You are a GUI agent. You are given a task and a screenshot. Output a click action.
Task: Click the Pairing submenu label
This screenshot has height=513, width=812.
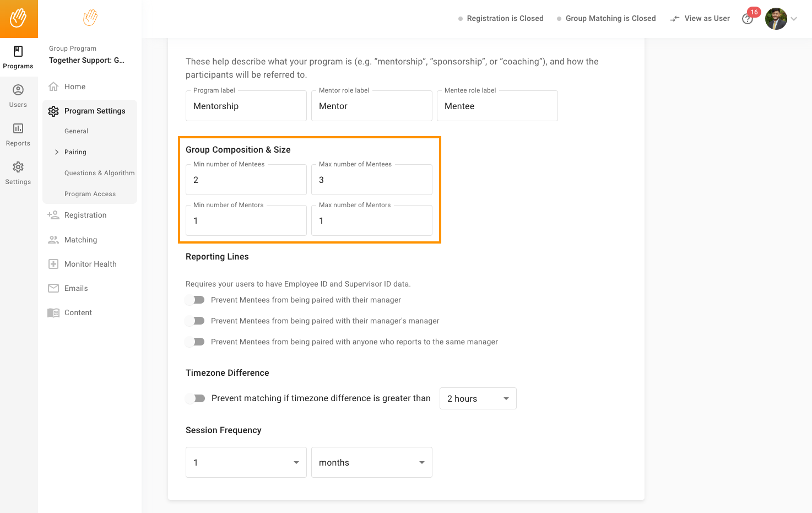(x=75, y=152)
